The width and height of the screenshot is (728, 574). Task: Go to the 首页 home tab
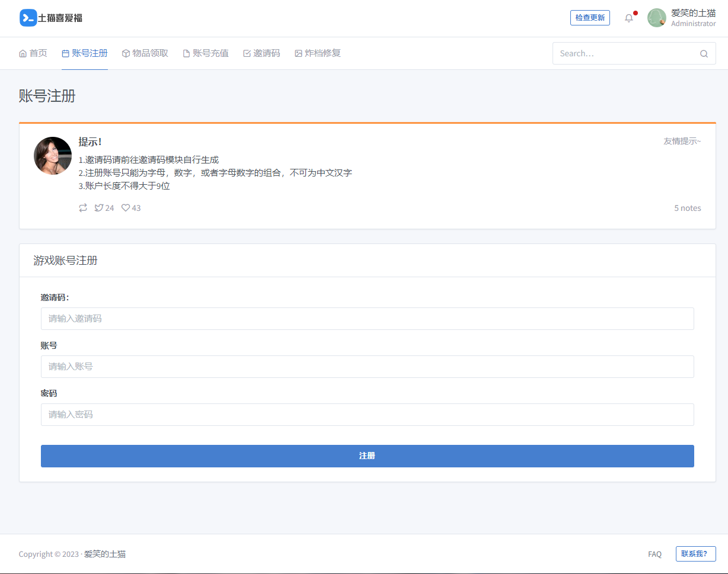pos(33,53)
